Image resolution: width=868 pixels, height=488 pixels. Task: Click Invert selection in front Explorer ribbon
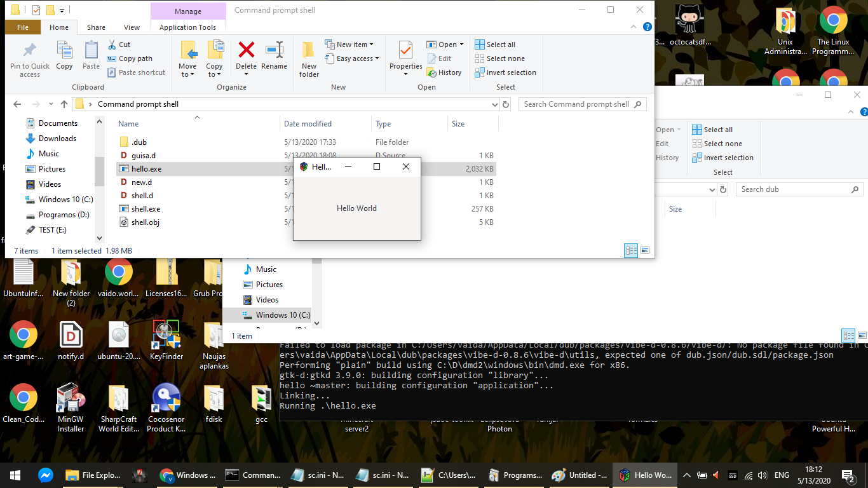coord(506,72)
